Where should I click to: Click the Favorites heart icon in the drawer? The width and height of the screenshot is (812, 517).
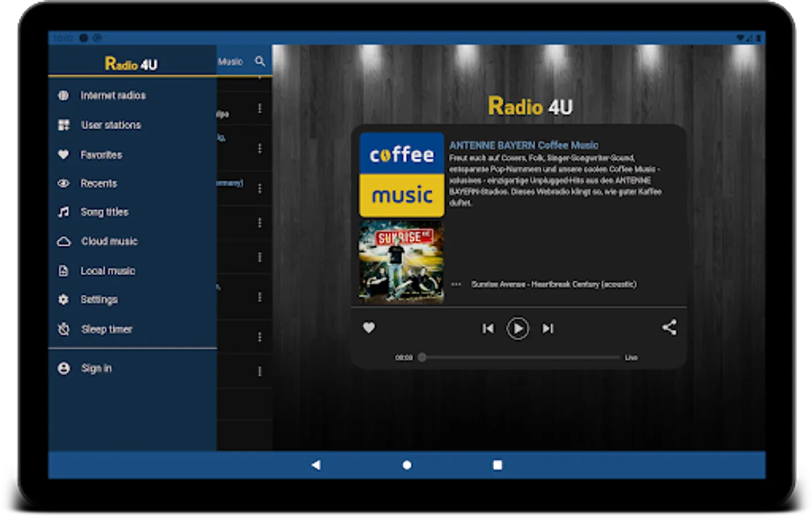tap(63, 155)
